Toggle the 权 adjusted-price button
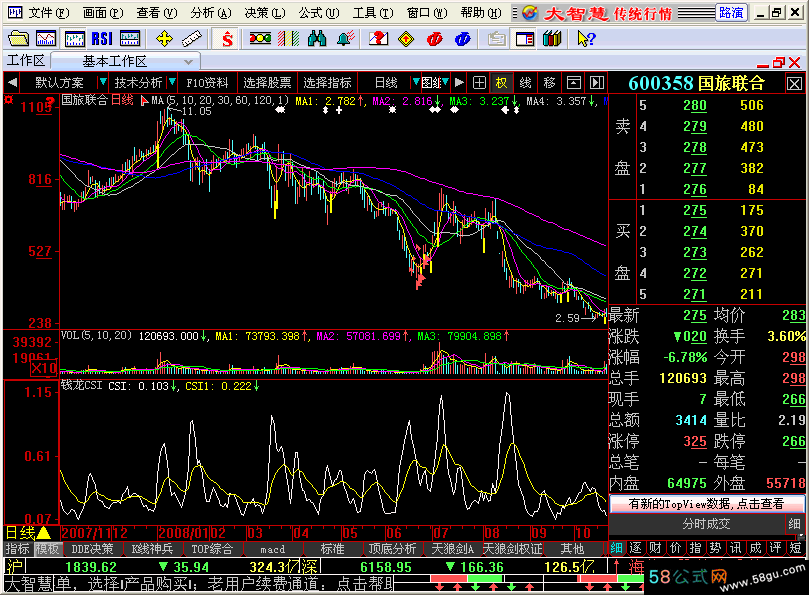The width and height of the screenshot is (809, 595). 501,83
